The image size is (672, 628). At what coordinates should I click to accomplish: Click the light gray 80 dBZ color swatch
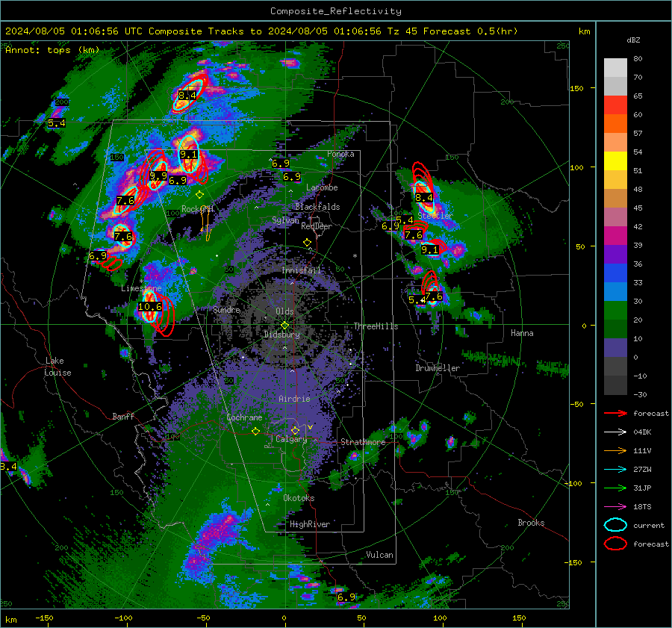[x=615, y=68]
